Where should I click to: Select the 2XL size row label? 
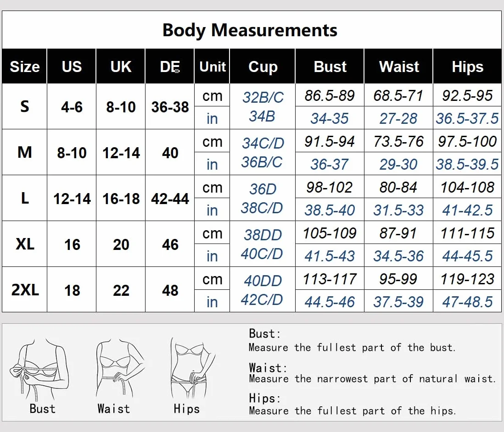click(25, 290)
